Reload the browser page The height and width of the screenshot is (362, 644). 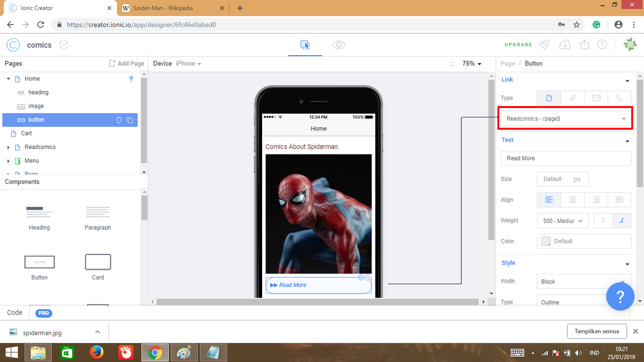point(41,24)
